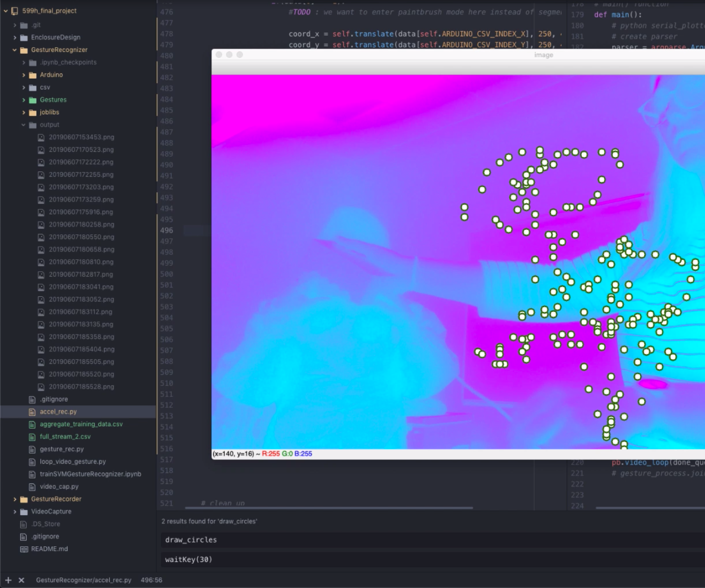This screenshot has width=705, height=588.
Task: Click the left editor horizontal scrollbar
Action: click(x=329, y=508)
